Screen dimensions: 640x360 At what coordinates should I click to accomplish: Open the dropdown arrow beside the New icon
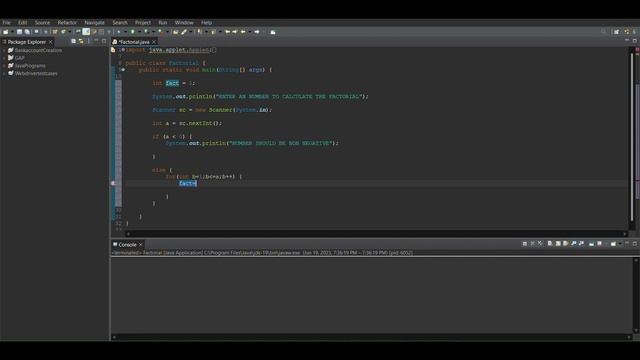[x=12, y=32]
